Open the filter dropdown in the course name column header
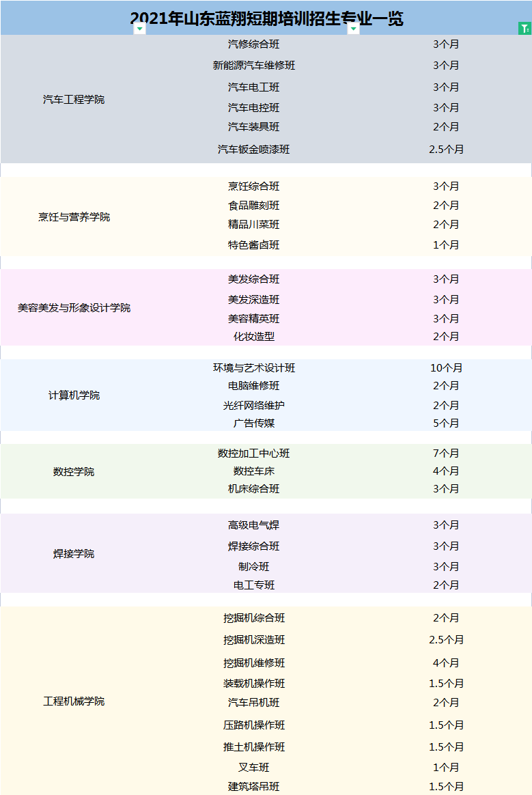532x795 pixels. pyautogui.click(x=353, y=29)
